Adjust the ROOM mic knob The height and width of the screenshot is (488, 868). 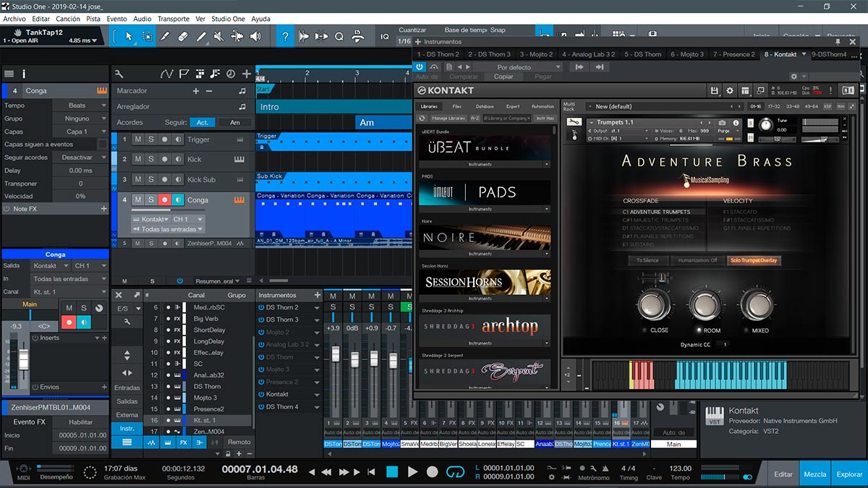706,305
